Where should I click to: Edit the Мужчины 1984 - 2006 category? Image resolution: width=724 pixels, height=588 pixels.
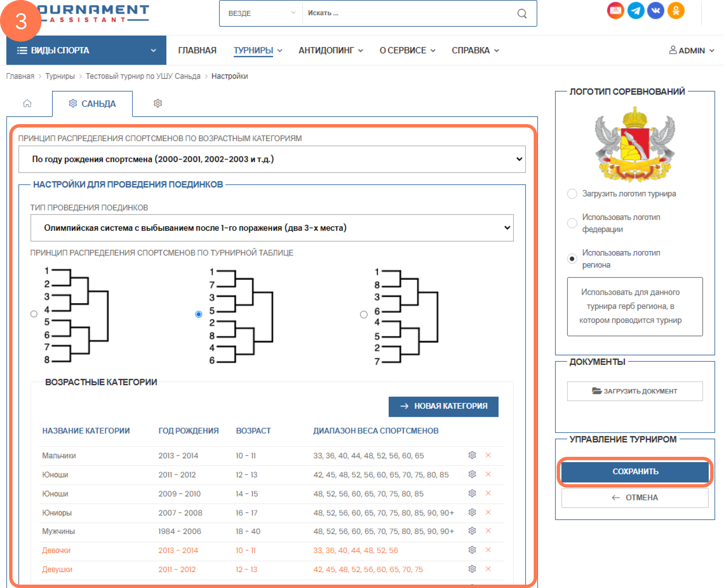click(x=472, y=531)
